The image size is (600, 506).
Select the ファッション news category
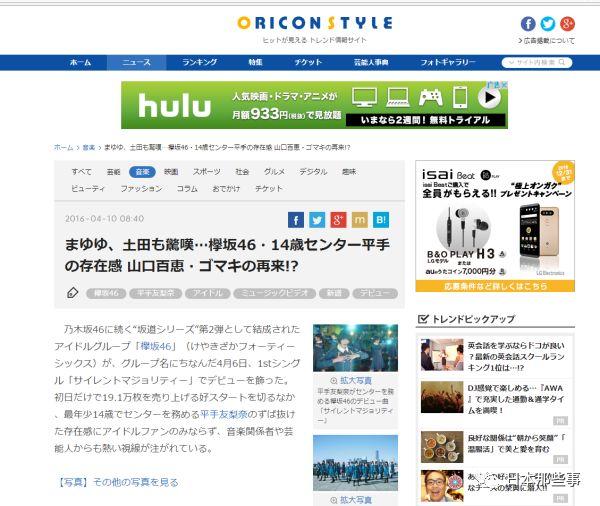pyautogui.click(x=142, y=188)
